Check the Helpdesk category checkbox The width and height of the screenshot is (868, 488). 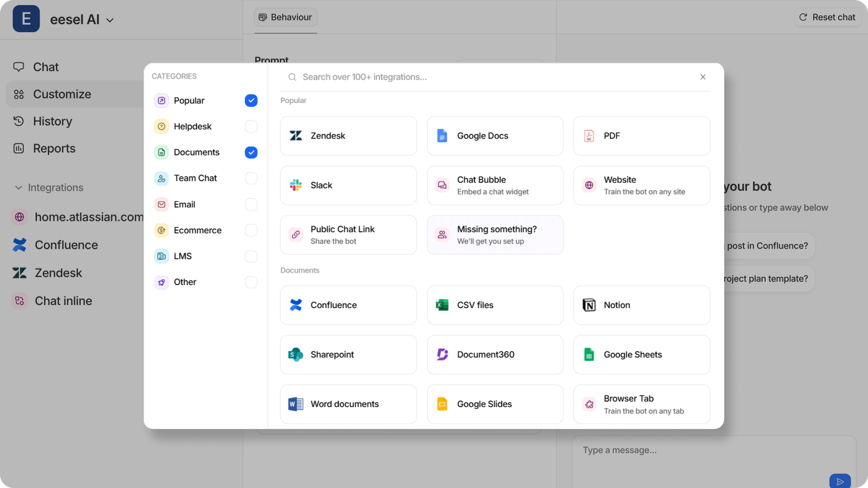251,127
